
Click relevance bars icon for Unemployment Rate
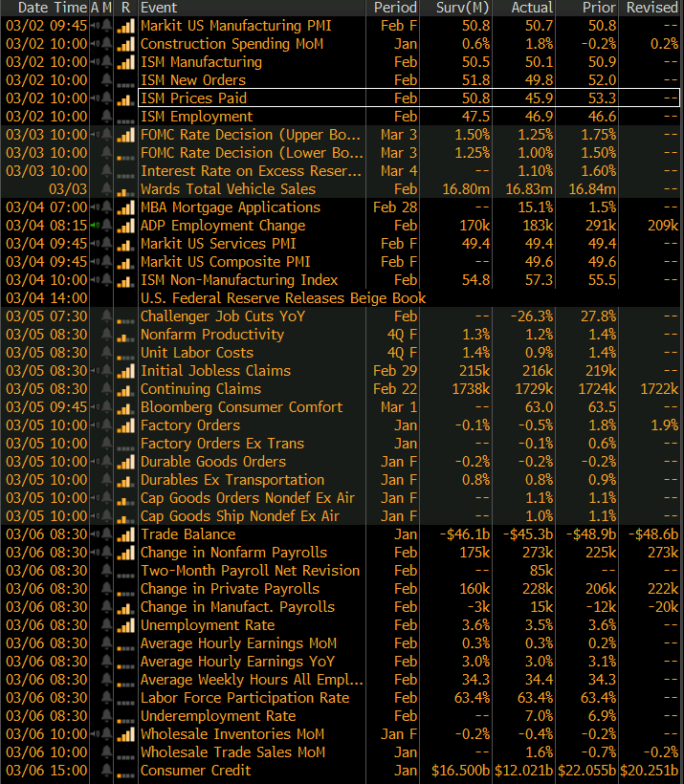pos(125,625)
